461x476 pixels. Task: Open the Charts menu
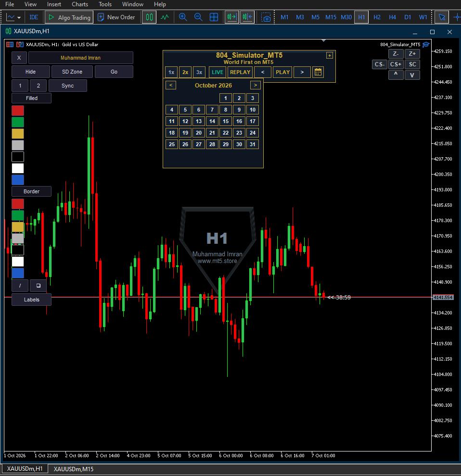(80, 4)
